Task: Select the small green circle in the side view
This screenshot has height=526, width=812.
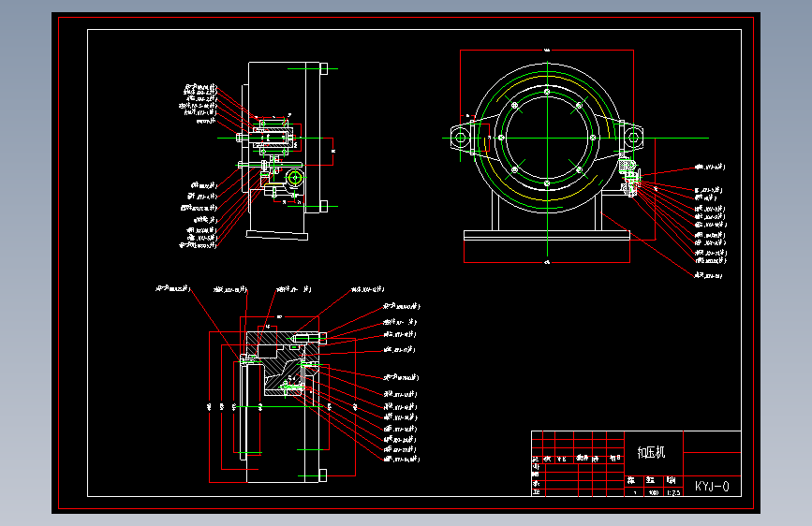Action: pos(295,178)
